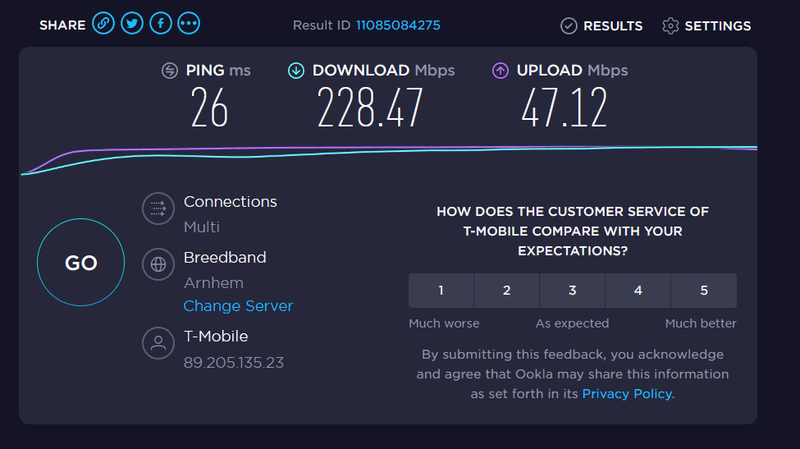Click the T-Mobile user profile icon
Image resolution: width=800 pixels, height=449 pixels.
click(158, 343)
